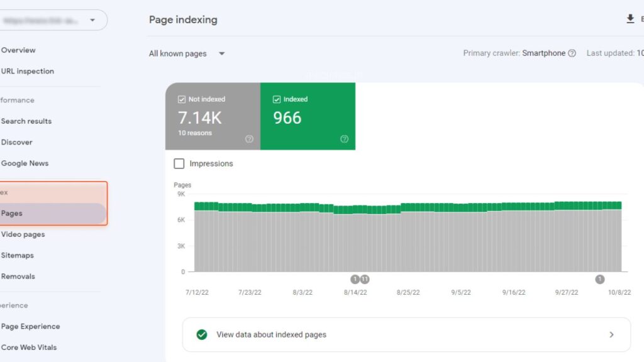Click the Page indexing heading
The height and width of the screenshot is (362, 644).
(x=183, y=19)
